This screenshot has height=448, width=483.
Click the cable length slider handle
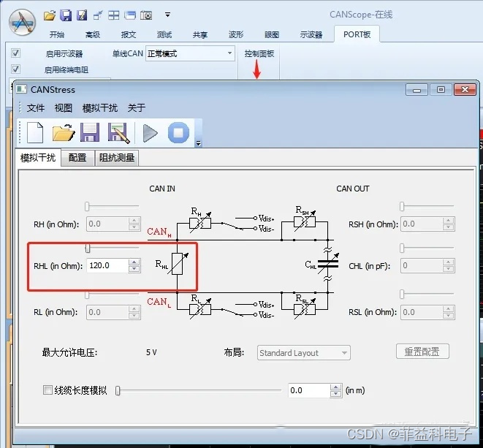click(x=118, y=391)
